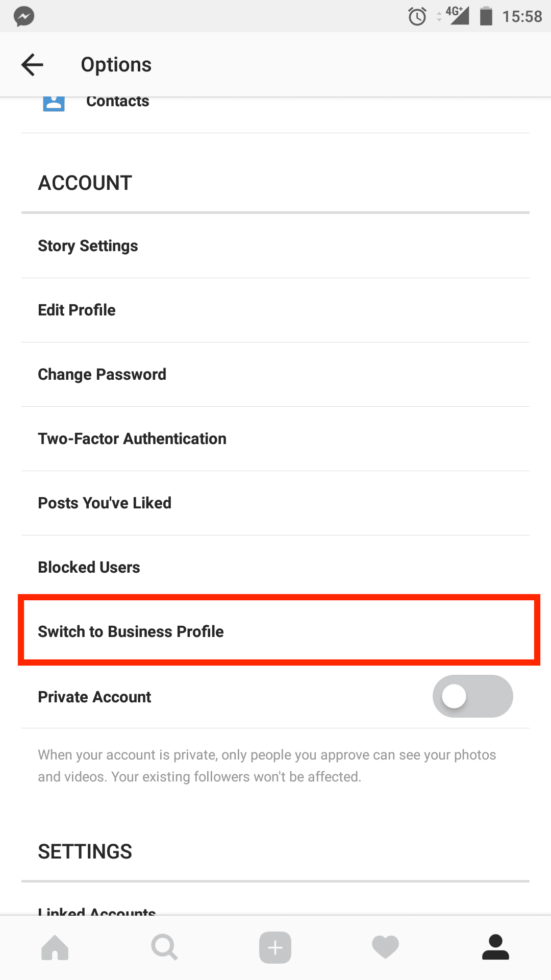Tap the battery indicator in status bar
551x980 pixels.
486,16
